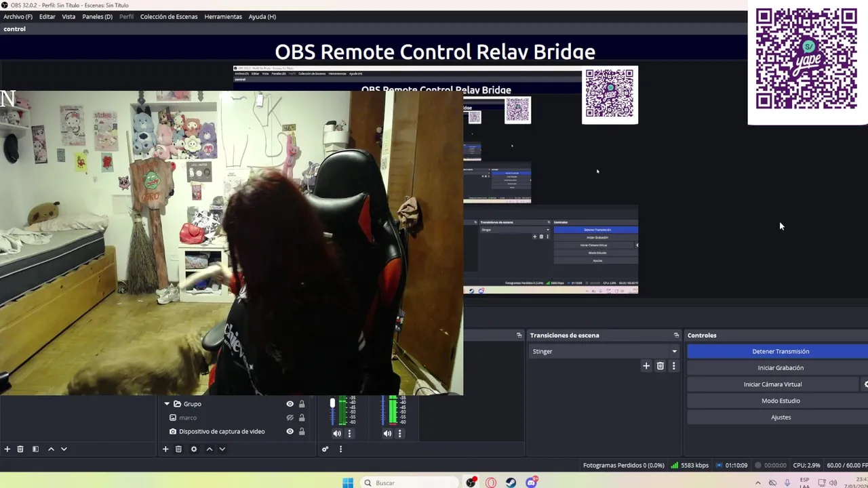Image resolution: width=868 pixels, height=488 pixels.
Task: Delete selected scene with its trash icon
Action: click(20, 449)
